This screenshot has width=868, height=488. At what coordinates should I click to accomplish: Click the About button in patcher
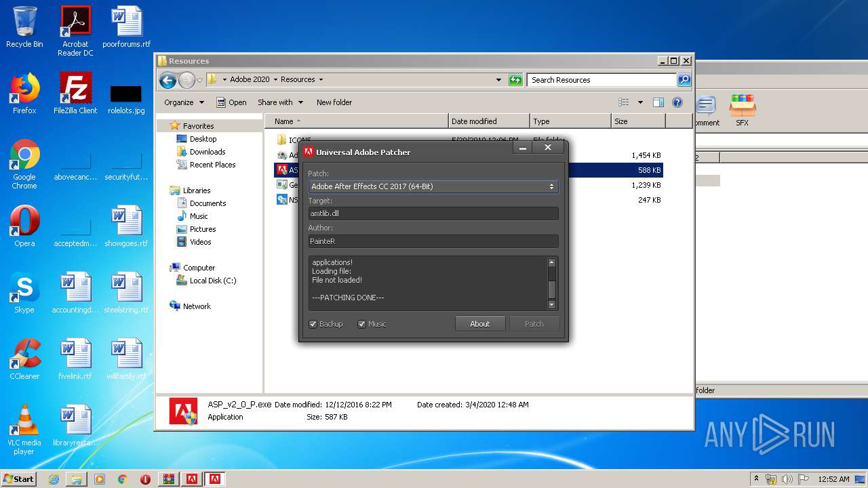[x=480, y=324]
